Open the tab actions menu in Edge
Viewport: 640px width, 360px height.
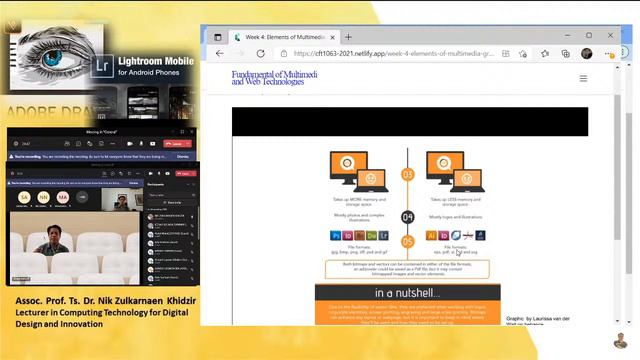(218, 37)
